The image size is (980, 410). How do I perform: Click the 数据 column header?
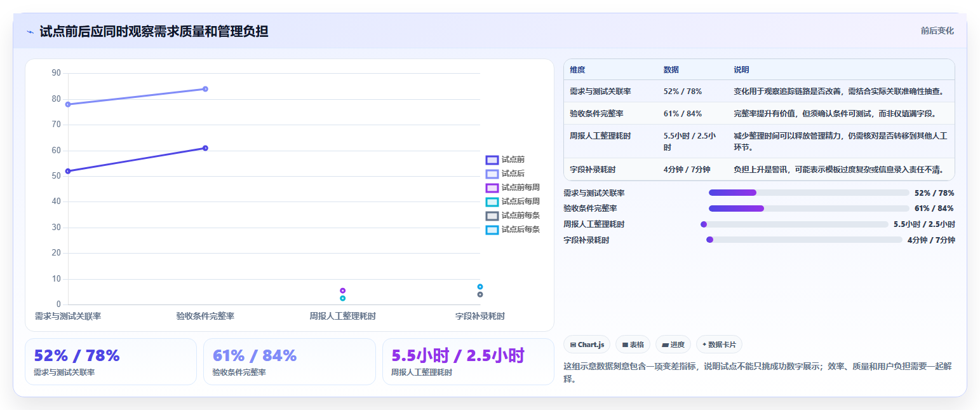(x=671, y=70)
